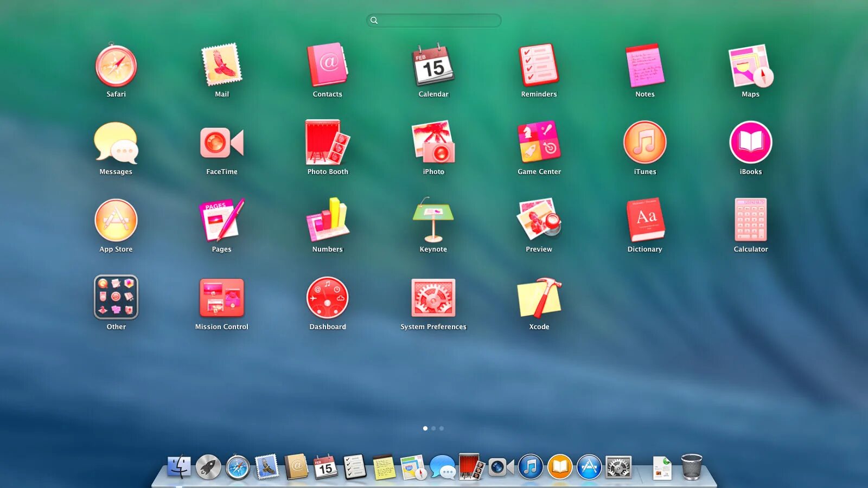The width and height of the screenshot is (868, 488).
Task: Click the Messages speech bubbles in the Dock
Action: tap(443, 467)
